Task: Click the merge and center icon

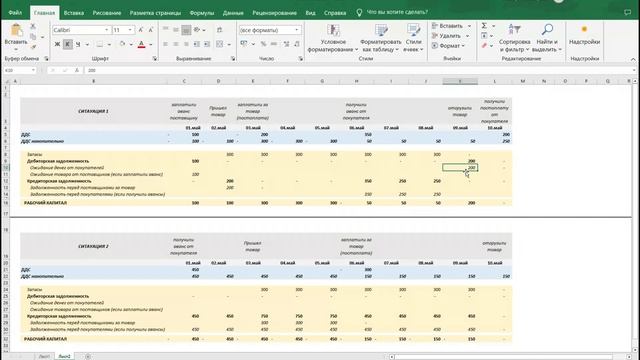Action: (220, 44)
